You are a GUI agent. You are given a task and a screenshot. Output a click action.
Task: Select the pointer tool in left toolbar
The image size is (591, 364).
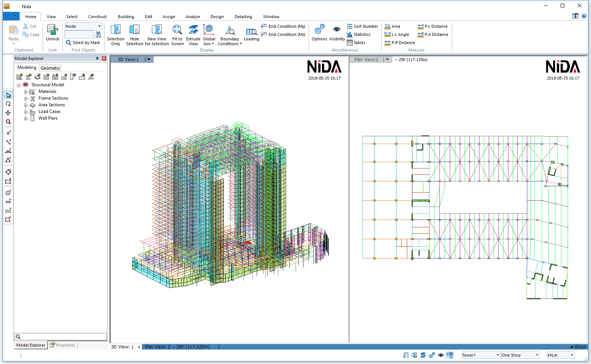coord(8,95)
